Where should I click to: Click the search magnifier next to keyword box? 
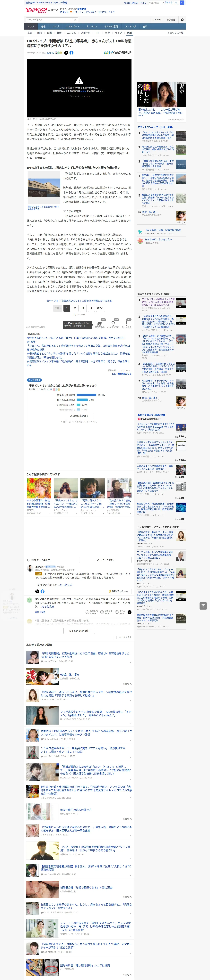tap(75, 19)
